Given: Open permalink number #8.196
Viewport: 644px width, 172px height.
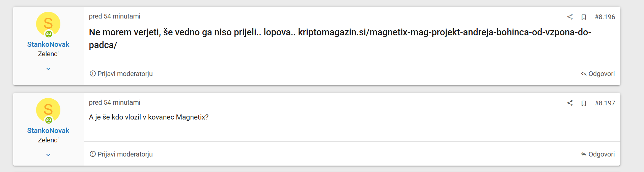Looking at the screenshot, I should click(605, 17).
